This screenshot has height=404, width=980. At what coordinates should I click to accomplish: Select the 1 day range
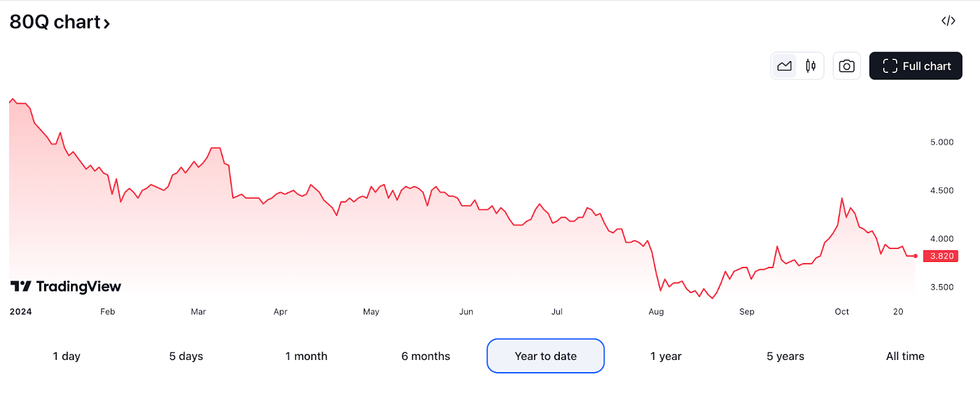tap(67, 356)
